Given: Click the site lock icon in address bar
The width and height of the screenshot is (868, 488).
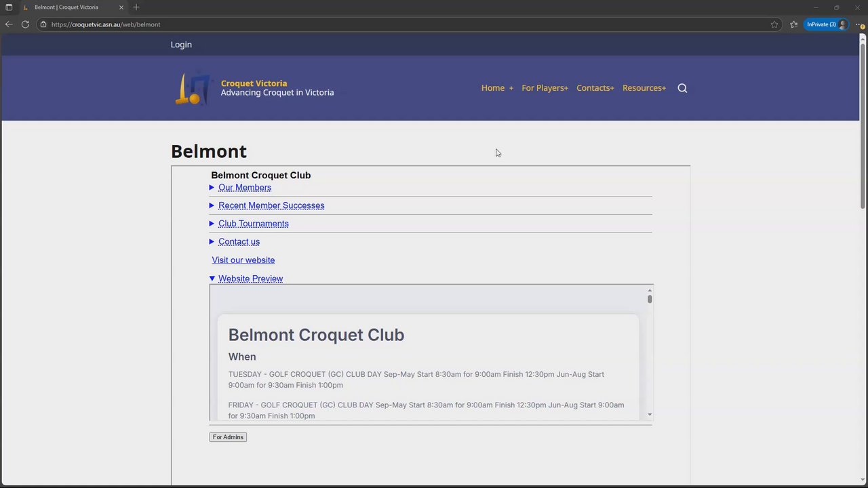Looking at the screenshot, I should click(x=43, y=24).
